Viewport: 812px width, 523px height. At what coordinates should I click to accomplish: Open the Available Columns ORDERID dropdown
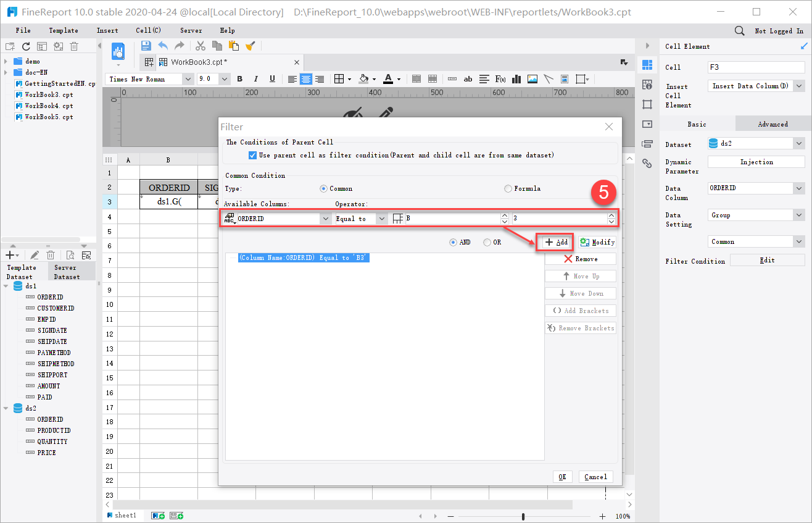coord(325,219)
